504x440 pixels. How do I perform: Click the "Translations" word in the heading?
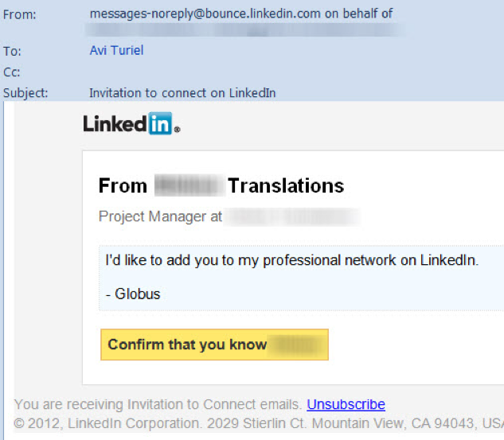(286, 186)
